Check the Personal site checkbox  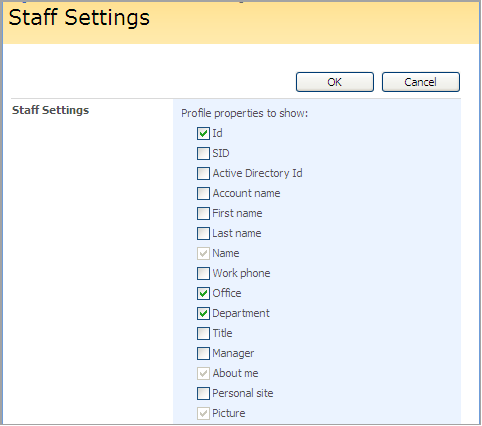click(203, 394)
